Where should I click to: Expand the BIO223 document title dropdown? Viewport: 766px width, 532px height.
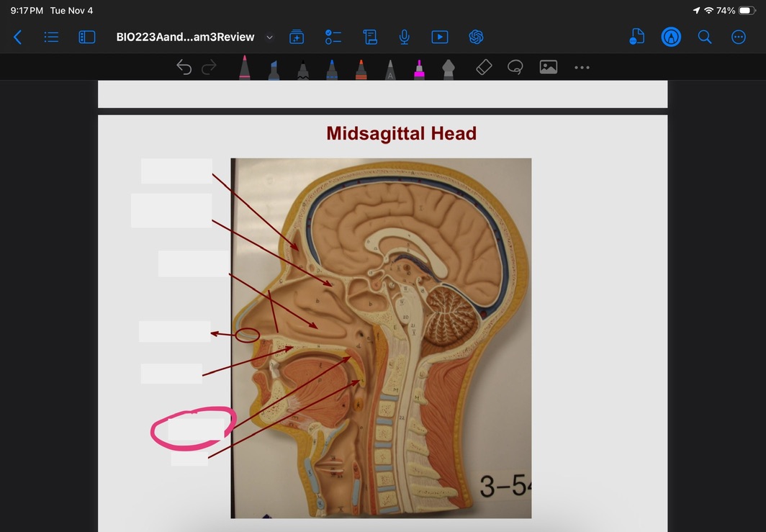point(270,37)
